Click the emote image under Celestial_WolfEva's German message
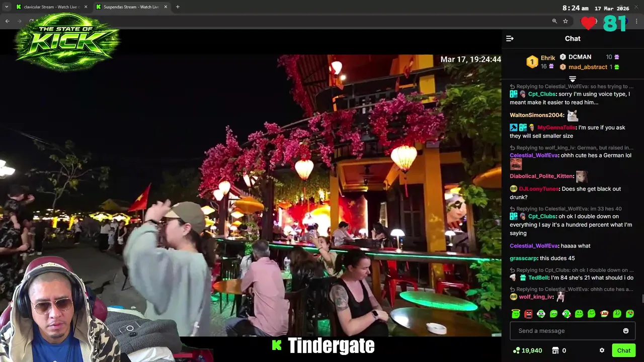The height and width of the screenshot is (362, 644). [x=516, y=164]
